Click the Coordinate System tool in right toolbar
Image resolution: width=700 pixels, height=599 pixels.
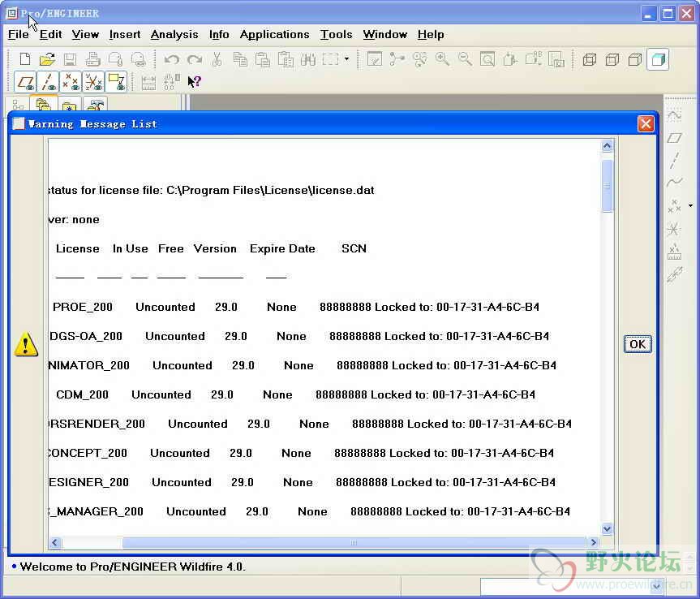pos(674,229)
